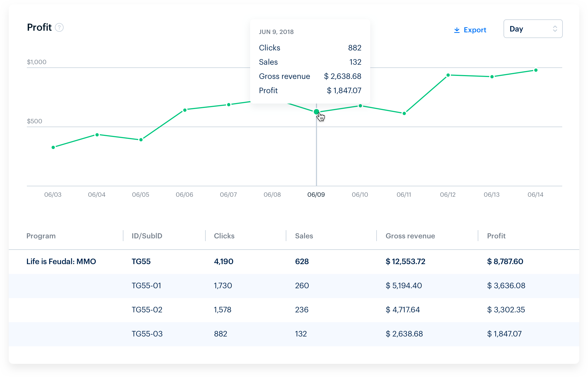Image resolution: width=588 pixels, height=377 pixels.
Task: Select the 06/04 data point on chart
Action: click(x=97, y=135)
